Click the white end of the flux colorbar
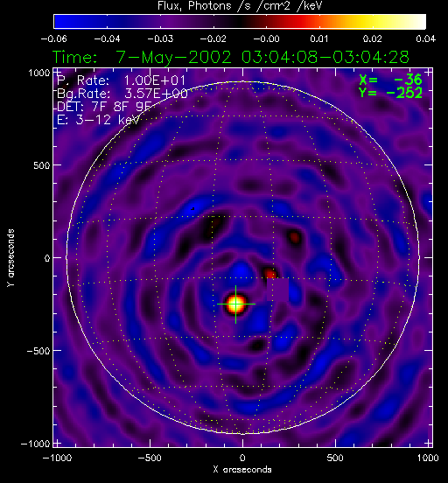Image resolution: width=448 pixels, height=483 pixels. pos(416,21)
